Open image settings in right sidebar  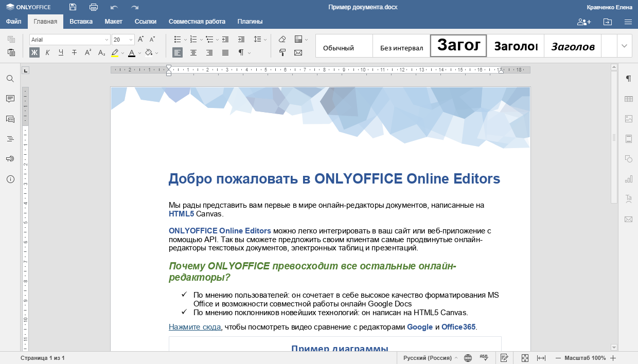[628, 119]
